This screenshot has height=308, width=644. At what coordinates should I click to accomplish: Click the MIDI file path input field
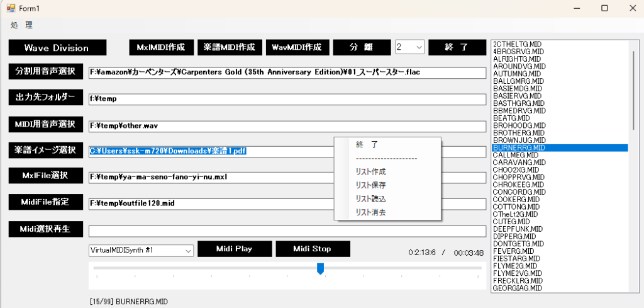pyautogui.click(x=287, y=204)
